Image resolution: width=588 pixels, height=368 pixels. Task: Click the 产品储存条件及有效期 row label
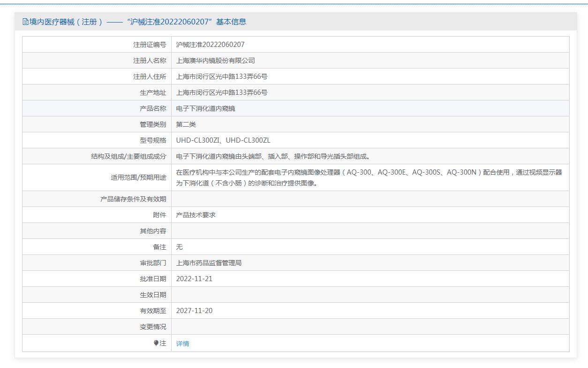133,199
